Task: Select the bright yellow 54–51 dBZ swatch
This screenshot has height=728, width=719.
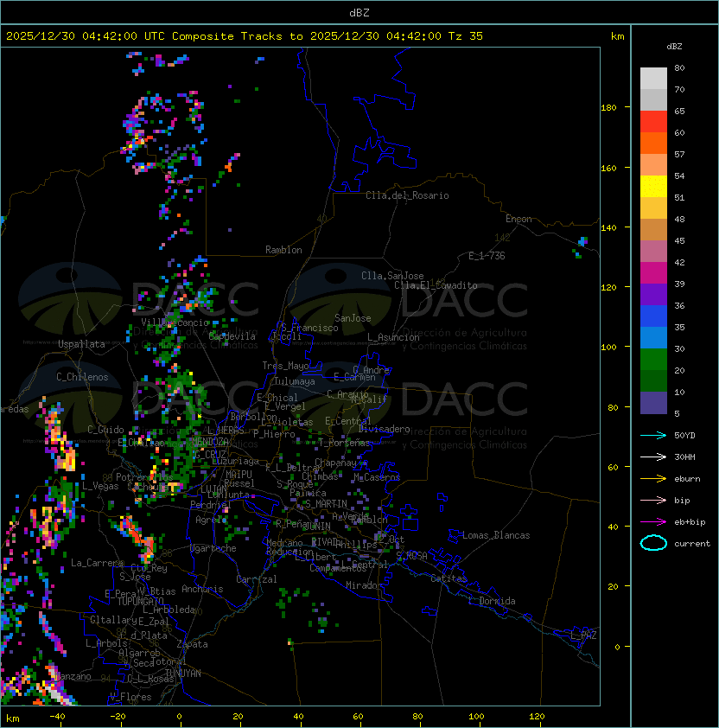Action: [653, 187]
